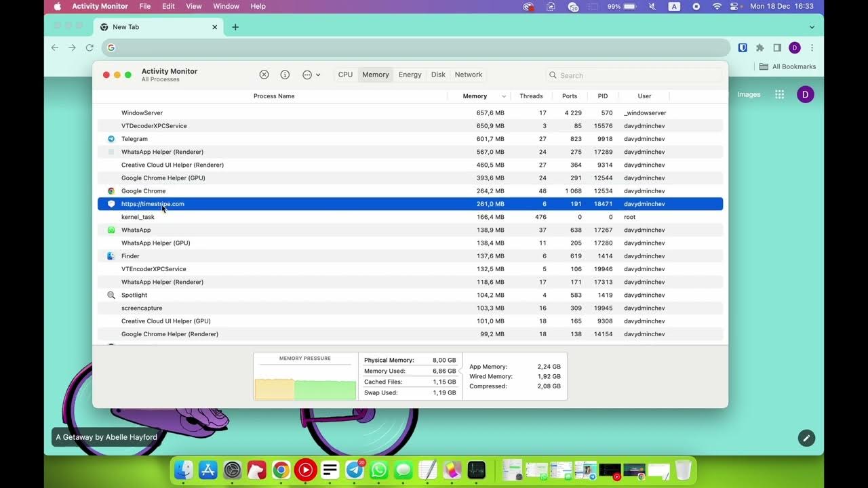Open Messages from the Dock

403,470
